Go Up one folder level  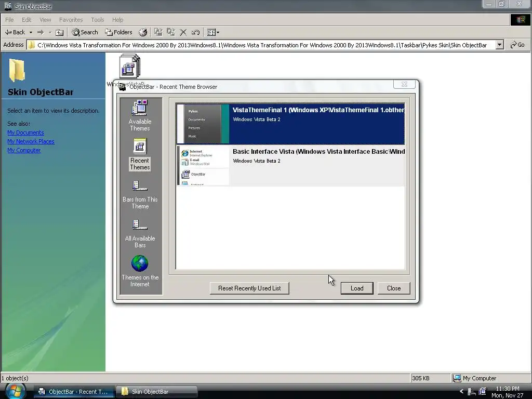[x=60, y=32]
